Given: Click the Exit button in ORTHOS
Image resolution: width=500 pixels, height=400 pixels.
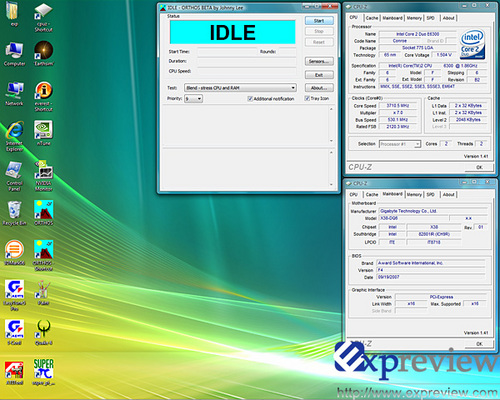Looking at the screenshot, I should point(319,75).
